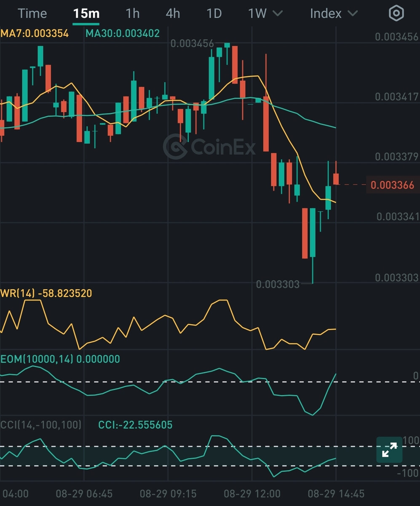Click the 08-29 12:00 time axis label
420x506 pixels.
[252, 493]
